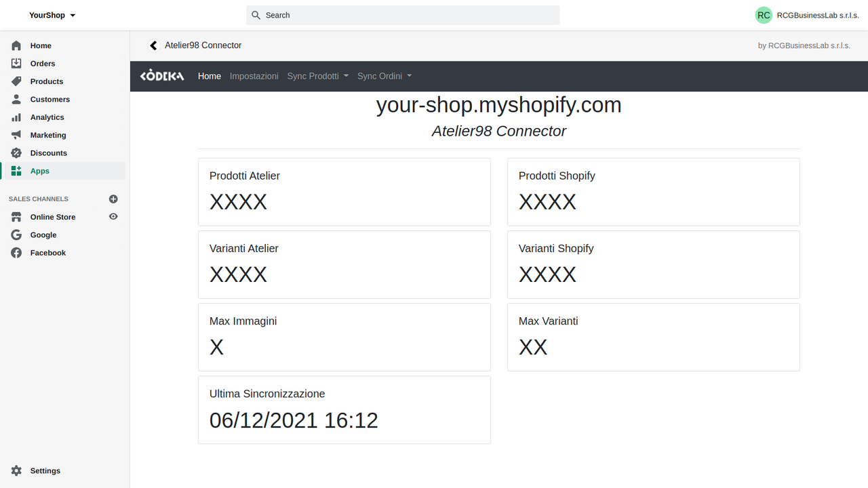Click the Atelier98 Connector page title
The height and width of the screenshot is (488, 868).
[x=203, y=45]
